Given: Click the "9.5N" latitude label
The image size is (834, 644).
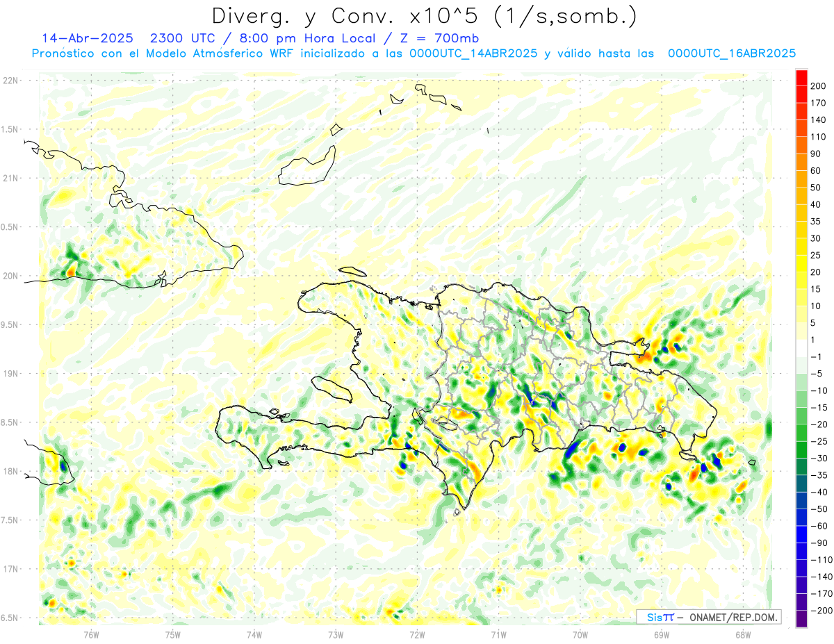Looking at the screenshot, I should tap(10, 324).
